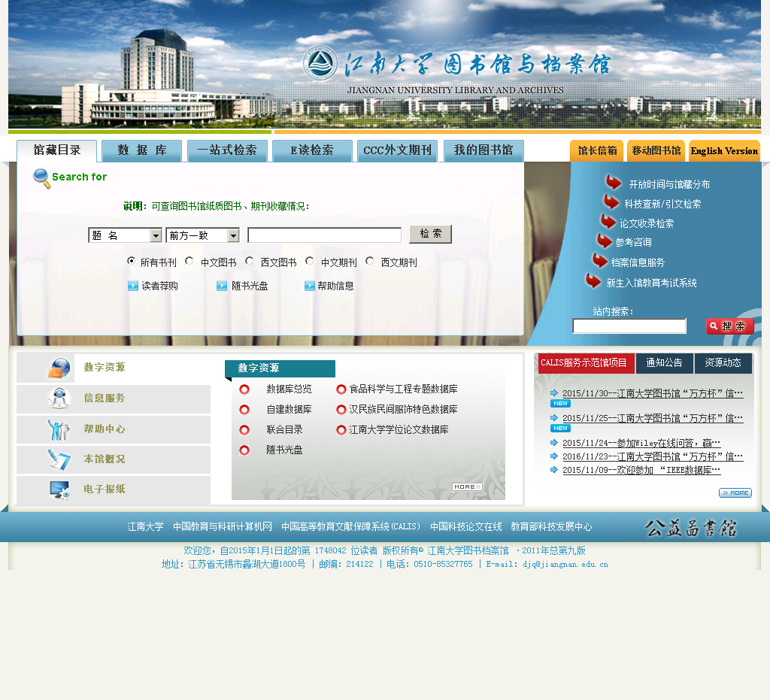Click the red circle bullet beside 江南大学学位论文数据库

click(341, 430)
